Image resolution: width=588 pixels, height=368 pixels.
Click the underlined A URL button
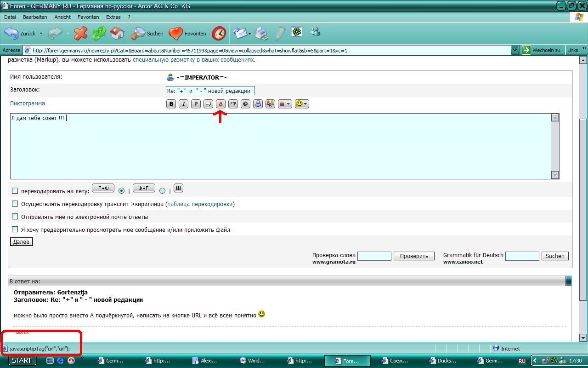220,104
